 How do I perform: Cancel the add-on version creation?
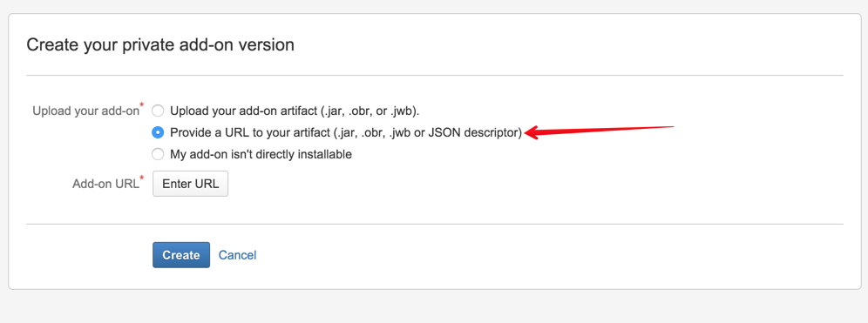(238, 255)
